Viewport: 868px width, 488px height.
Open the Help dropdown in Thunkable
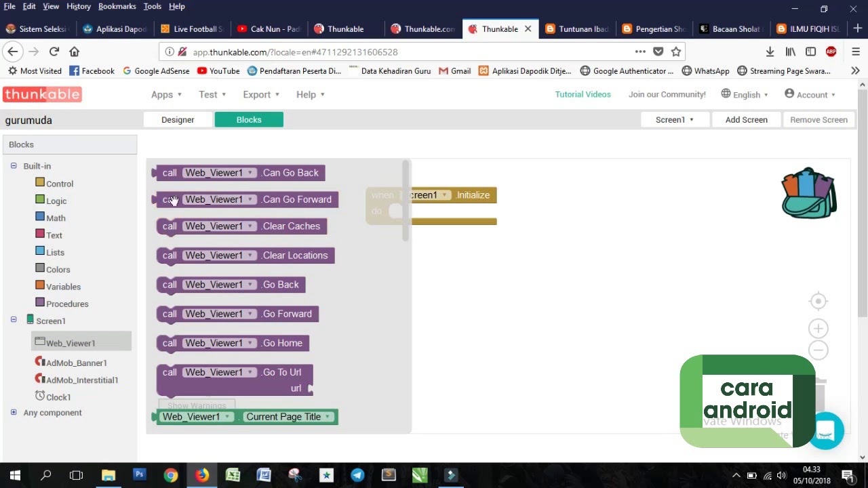[311, 94]
